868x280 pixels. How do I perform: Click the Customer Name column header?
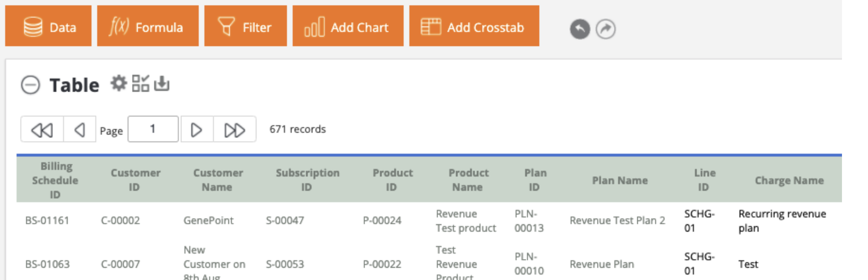[218, 180]
